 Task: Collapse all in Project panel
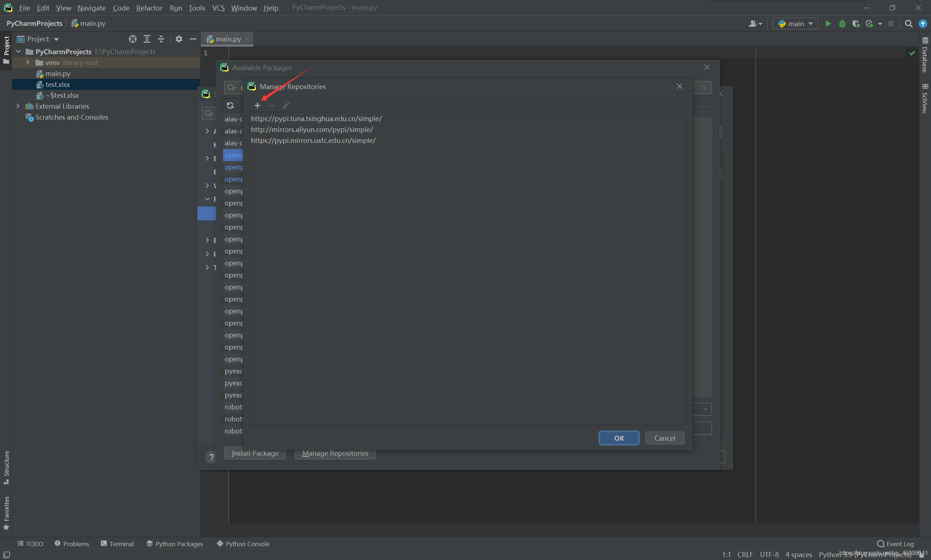161,39
